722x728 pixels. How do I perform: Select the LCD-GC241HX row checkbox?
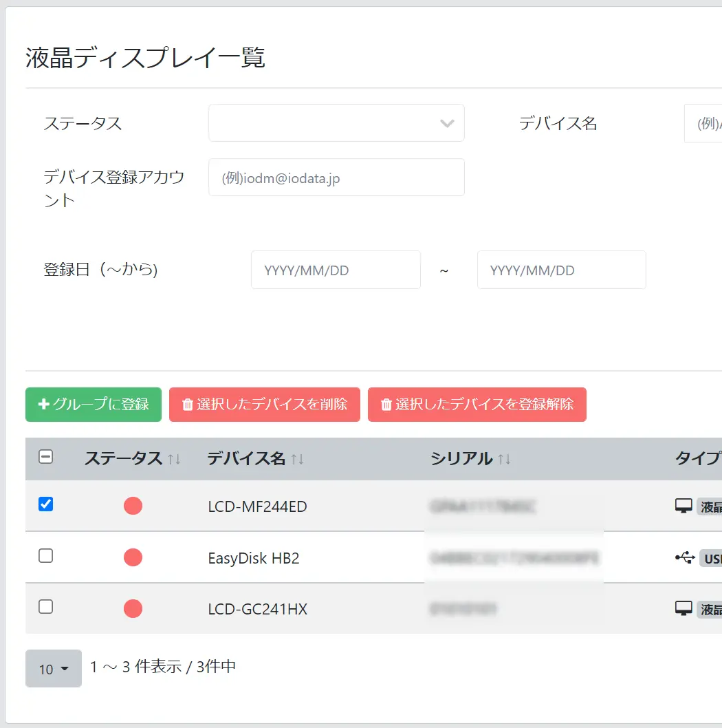46,607
